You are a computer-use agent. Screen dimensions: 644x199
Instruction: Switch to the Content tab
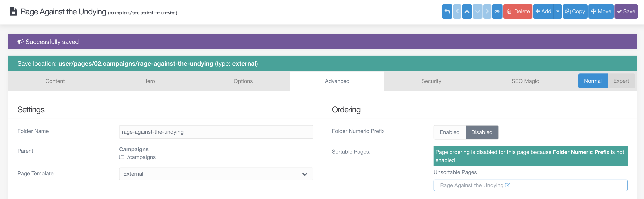(55, 81)
